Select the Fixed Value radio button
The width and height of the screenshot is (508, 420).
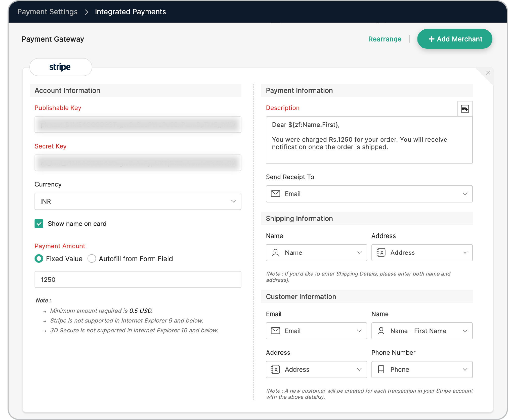coord(39,258)
